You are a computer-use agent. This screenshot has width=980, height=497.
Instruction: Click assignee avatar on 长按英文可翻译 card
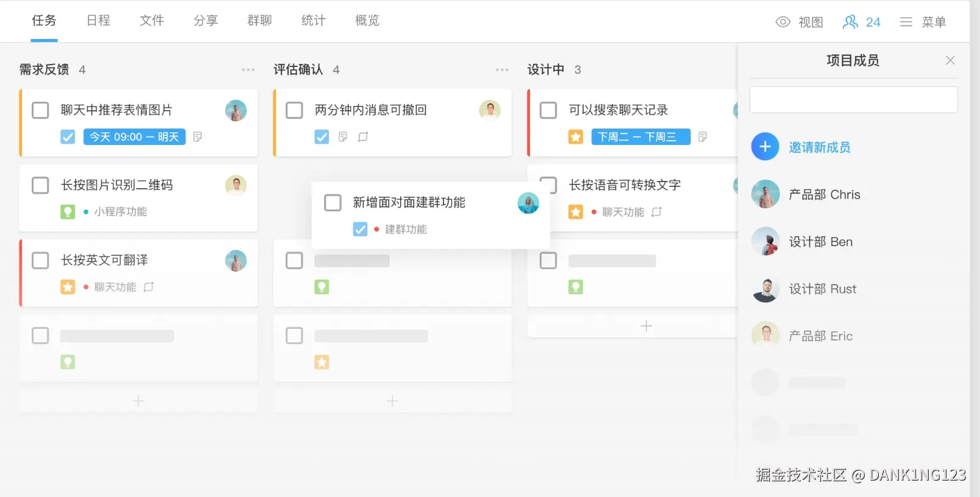coord(236,261)
